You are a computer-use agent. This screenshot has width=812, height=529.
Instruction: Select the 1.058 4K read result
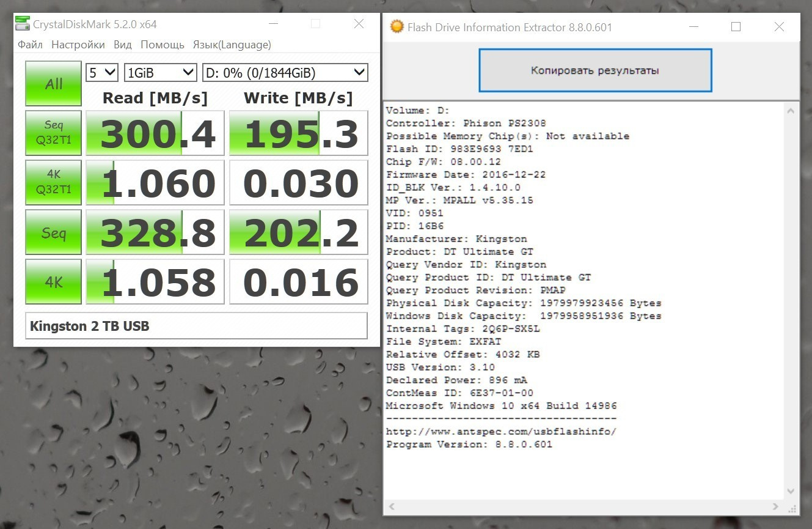155,282
